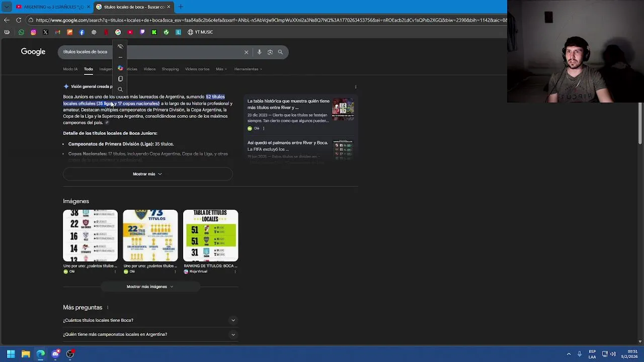Screen dimensions: 644x362
Task: Switch to Videos results tab
Action: tap(149, 69)
